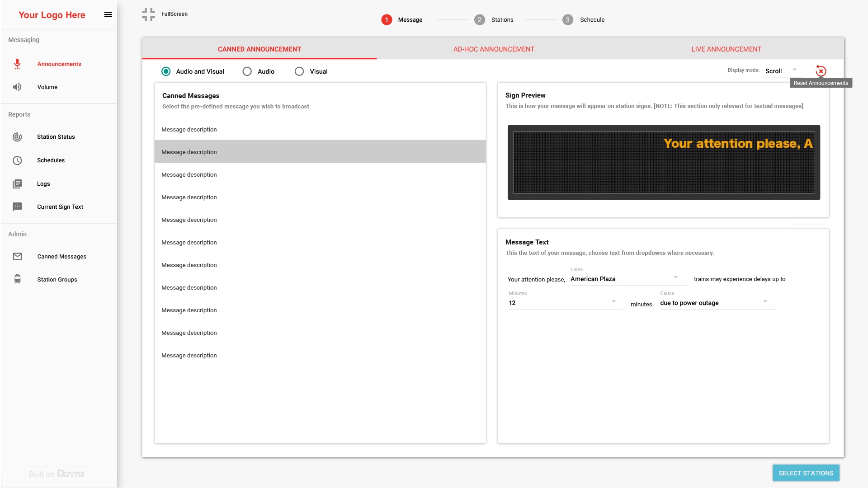Open the Station Groups admin link
This screenshot has width=868, height=488.
click(x=57, y=280)
